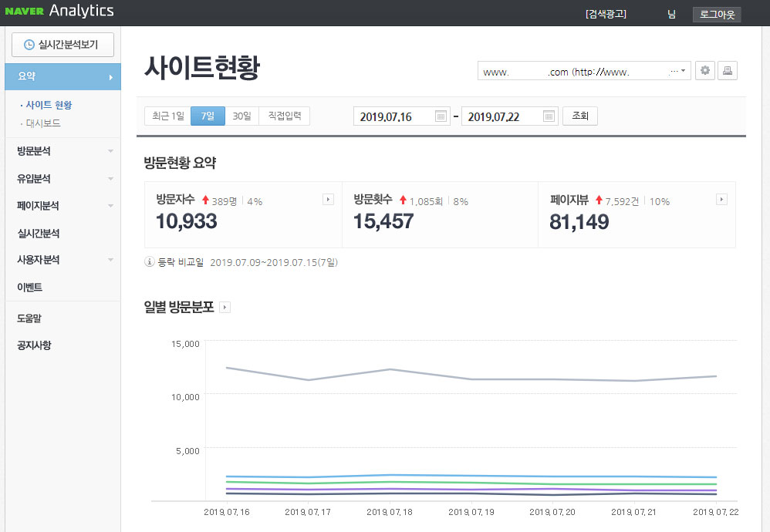Click arrow icon next to 일별 방문분포
The width and height of the screenshot is (770, 532).
(x=225, y=308)
